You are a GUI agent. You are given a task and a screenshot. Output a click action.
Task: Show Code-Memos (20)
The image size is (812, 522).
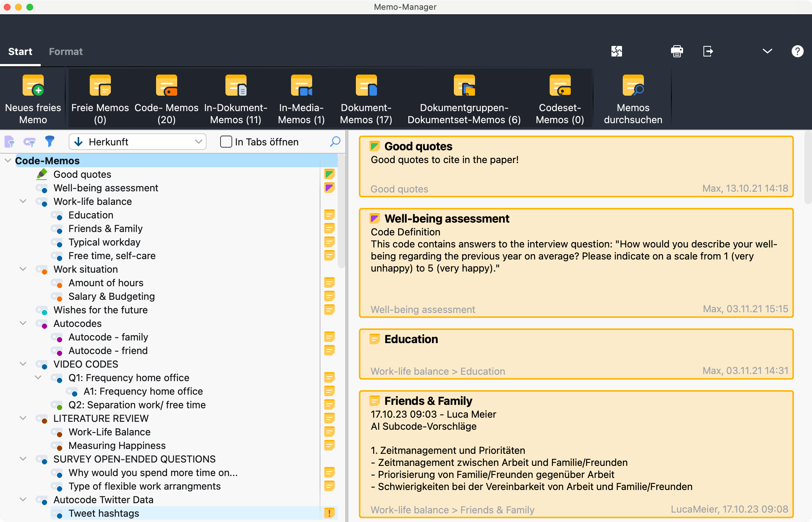pos(166,99)
